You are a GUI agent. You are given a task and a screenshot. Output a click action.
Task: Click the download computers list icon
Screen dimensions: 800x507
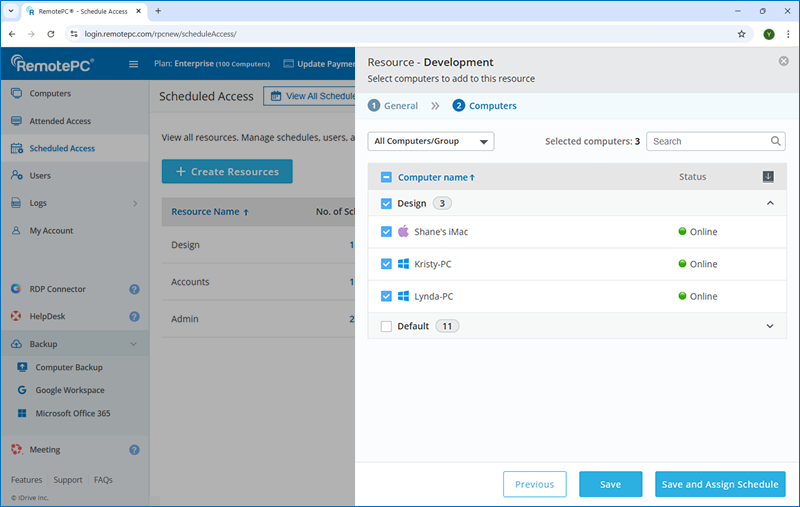(x=768, y=177)
